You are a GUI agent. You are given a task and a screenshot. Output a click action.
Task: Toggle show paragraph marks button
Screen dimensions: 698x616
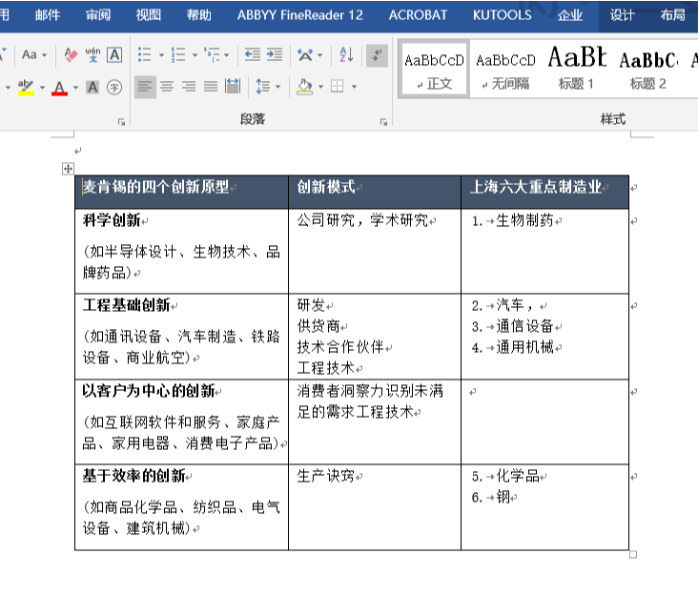pyautogui.click(x=377, y=55)
